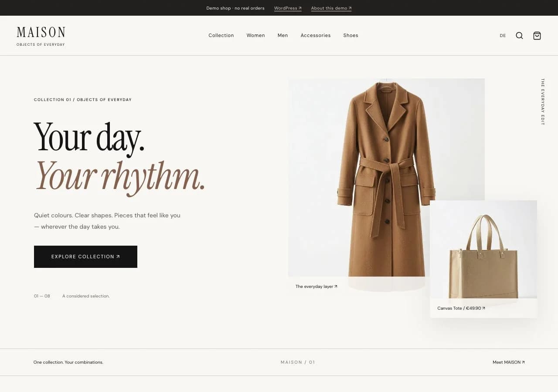Open the Canvas Tote €49.90 link

pos(461,308)
